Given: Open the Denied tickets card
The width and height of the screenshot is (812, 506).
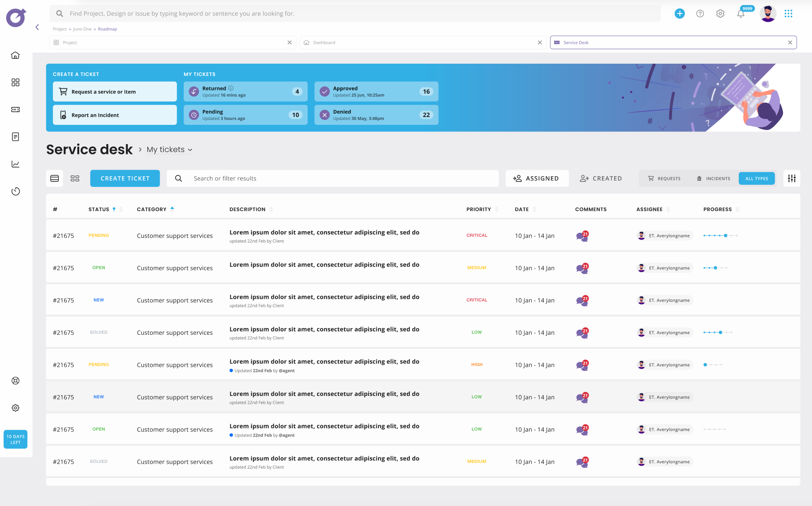Looking at the screenshot, I should point(376,115).
